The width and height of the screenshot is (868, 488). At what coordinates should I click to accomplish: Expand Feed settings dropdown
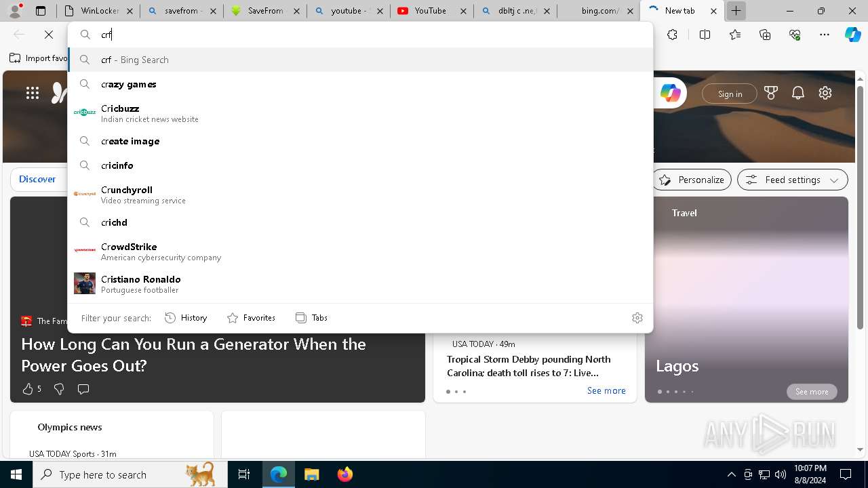click(x=792, y=180)
